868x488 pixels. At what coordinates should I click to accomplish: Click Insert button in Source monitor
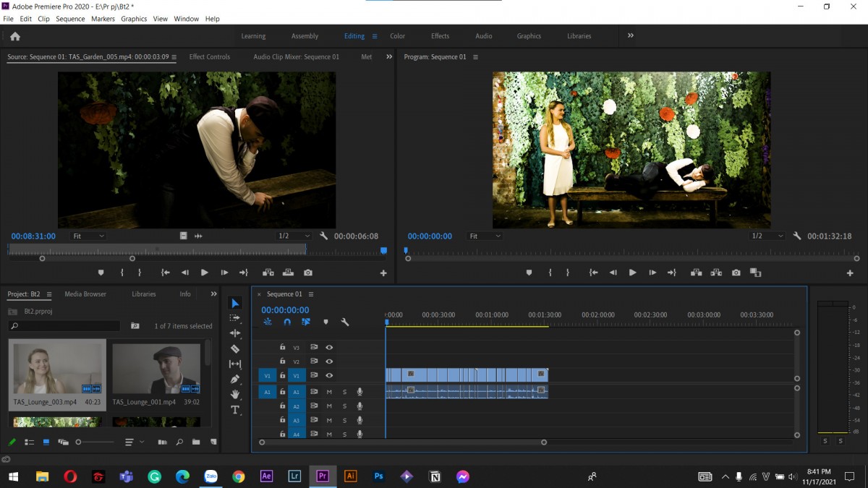pos(268,273)
